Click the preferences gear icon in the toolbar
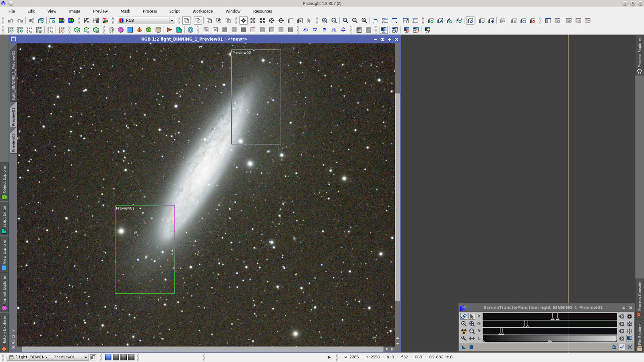The width and height of the screenshot is (644, 362). [x=111, y=30]
